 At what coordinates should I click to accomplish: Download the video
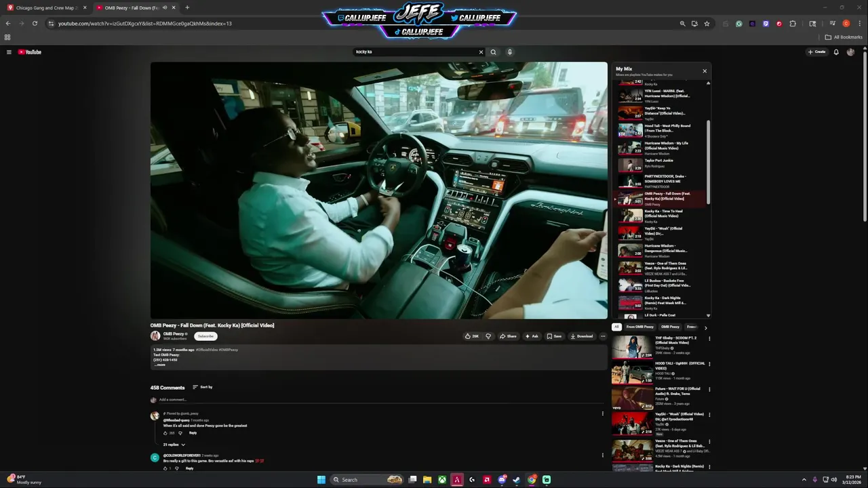click(582, 336)
